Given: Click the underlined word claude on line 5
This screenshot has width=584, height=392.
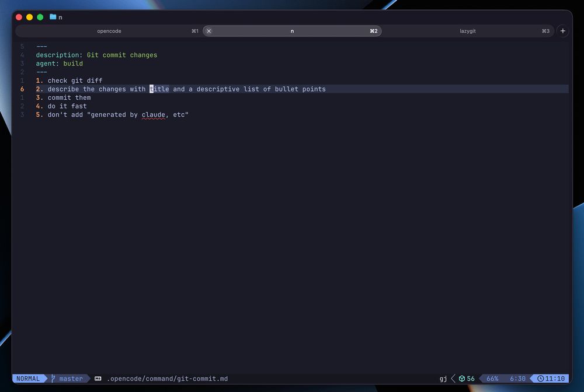Looking at the screenshot, I should [x=153, y=114].
